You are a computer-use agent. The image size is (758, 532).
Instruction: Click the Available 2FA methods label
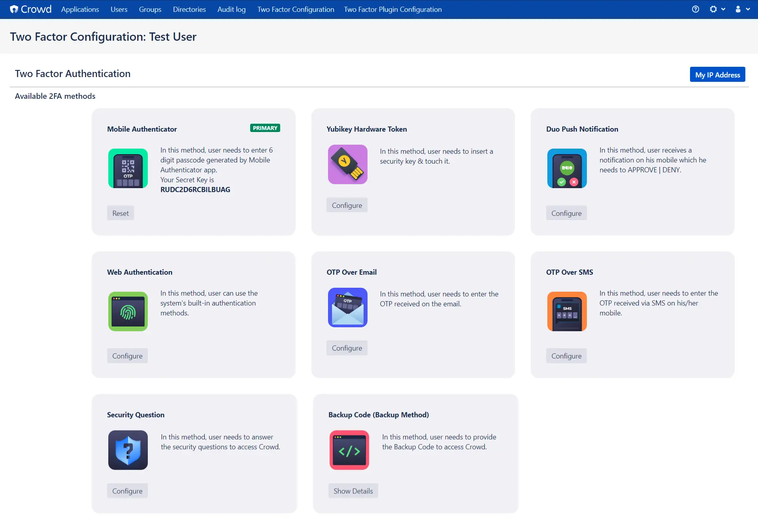(x=55, y=96)
